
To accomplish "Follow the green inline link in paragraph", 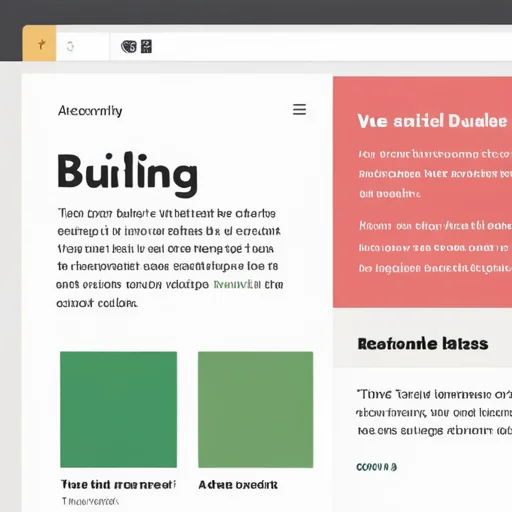I will [237, 285].
